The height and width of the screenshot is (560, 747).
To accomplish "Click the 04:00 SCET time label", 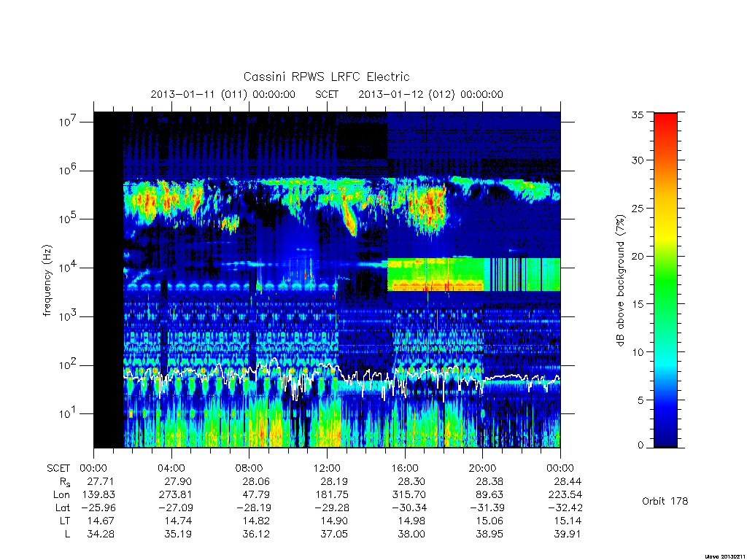I will click(171, 468).
